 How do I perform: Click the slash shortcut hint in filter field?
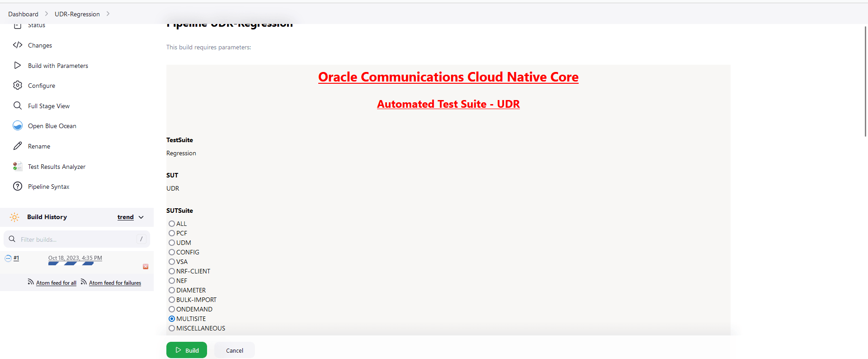141,239
